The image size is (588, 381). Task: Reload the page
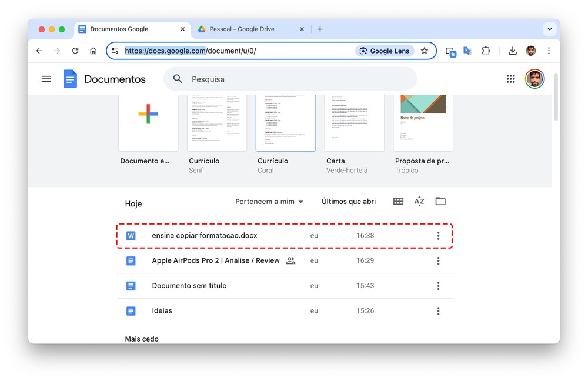75,51
